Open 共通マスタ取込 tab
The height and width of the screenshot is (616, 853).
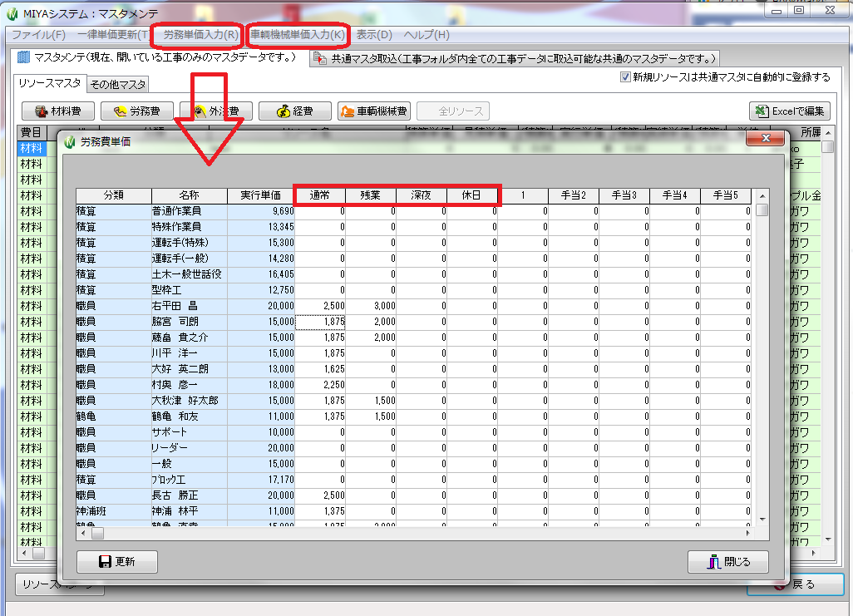(x=515, y=58)
